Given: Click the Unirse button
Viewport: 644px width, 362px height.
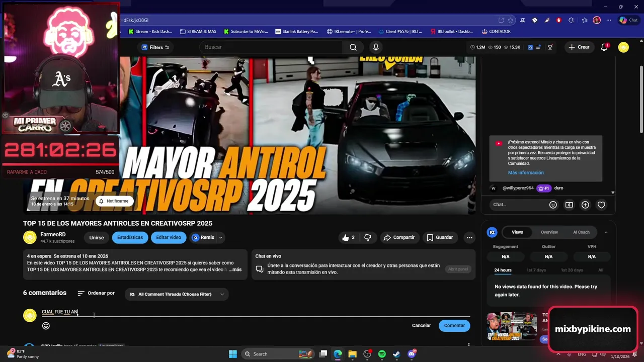Looking at the screenshot, I should [x=97, y=238].
